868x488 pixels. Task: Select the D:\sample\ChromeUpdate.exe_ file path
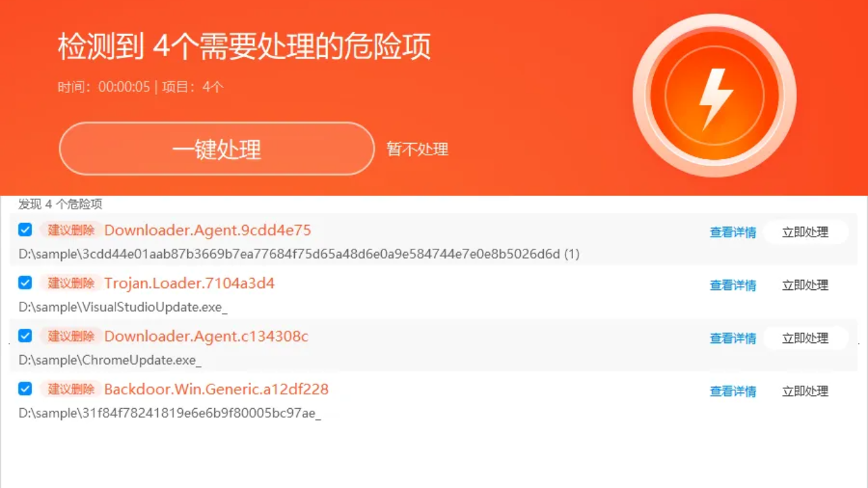coord(110,360)
